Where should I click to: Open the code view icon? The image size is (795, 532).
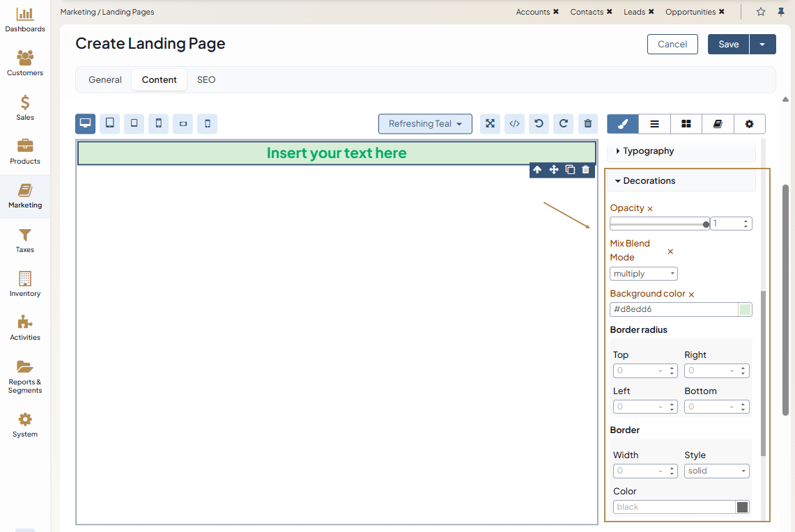tap(515, 124)
